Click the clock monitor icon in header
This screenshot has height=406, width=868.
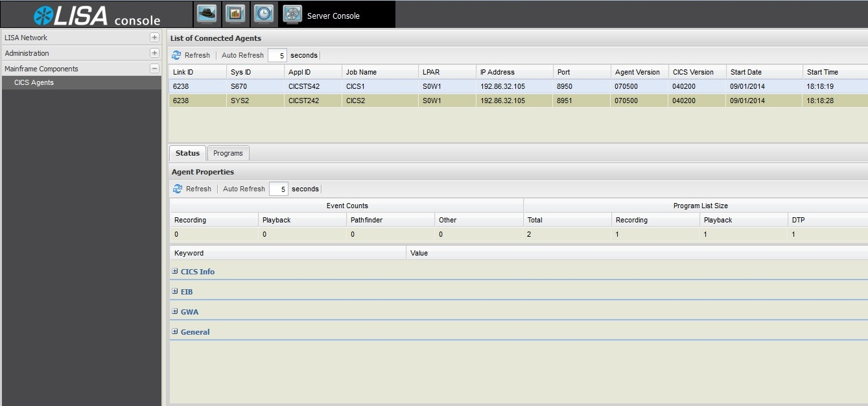(x=263, y=14)
